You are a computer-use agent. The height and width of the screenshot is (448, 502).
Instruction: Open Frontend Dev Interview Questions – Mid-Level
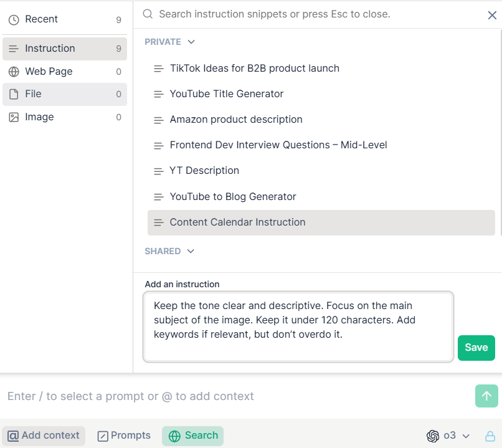321,145
